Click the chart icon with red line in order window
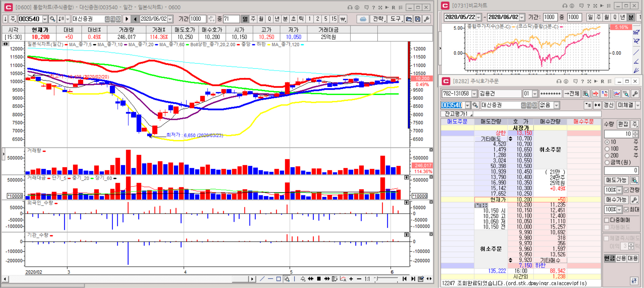Screen dimensions: 644x288 tap(595, 94)
